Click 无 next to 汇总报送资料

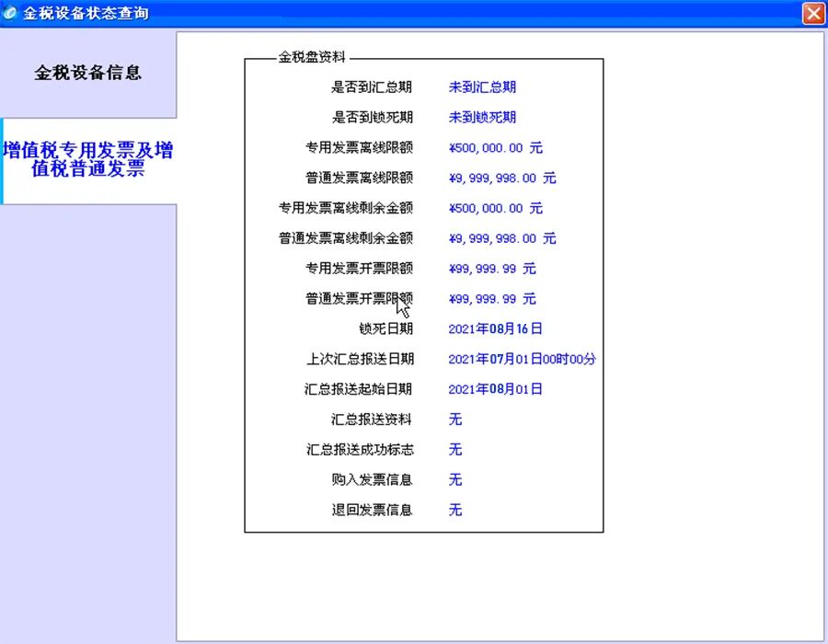(454, 420)
